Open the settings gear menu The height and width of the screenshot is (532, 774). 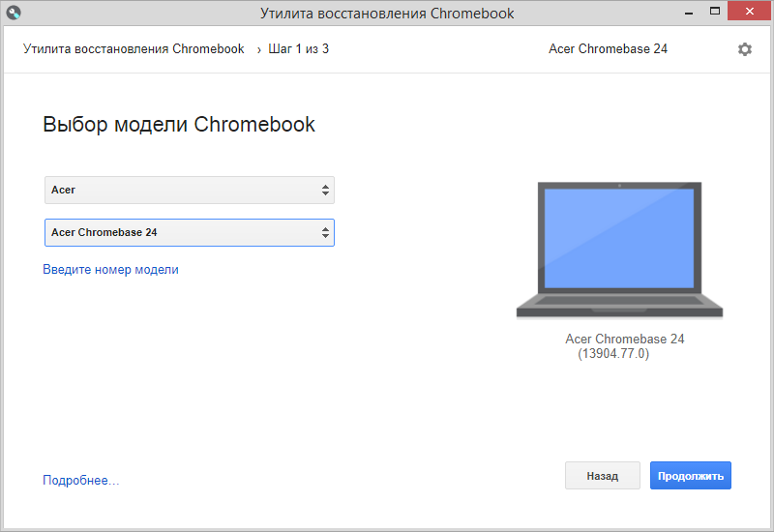[744, 49]
